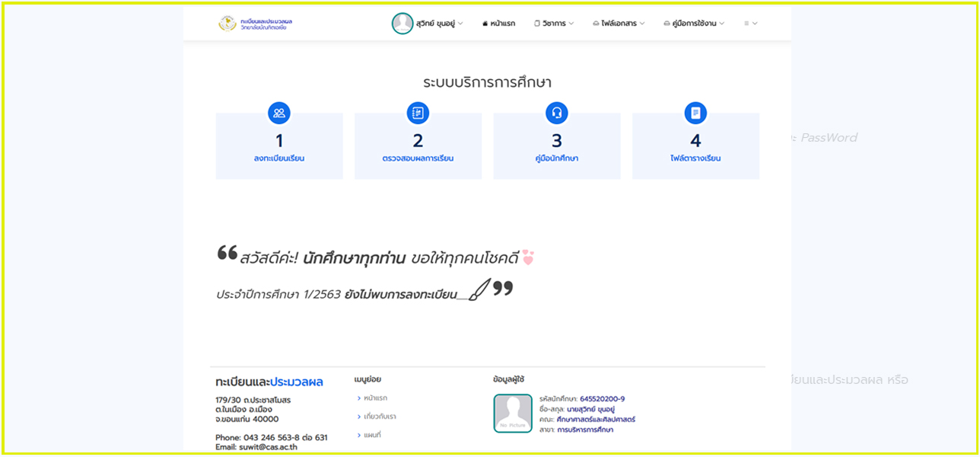Click the แผนที่ link in the footer
The image size is (980, 457).
coord(372,435)
